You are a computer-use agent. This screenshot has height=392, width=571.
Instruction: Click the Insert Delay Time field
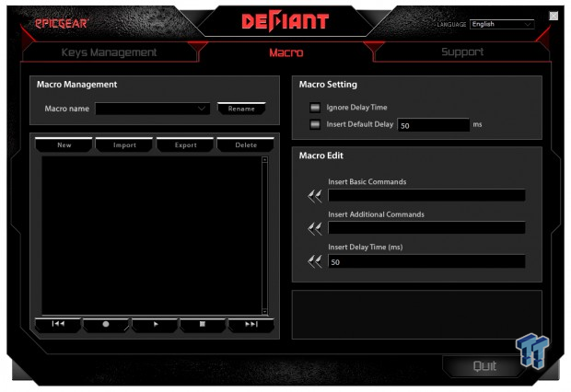[x=426, y=261]
